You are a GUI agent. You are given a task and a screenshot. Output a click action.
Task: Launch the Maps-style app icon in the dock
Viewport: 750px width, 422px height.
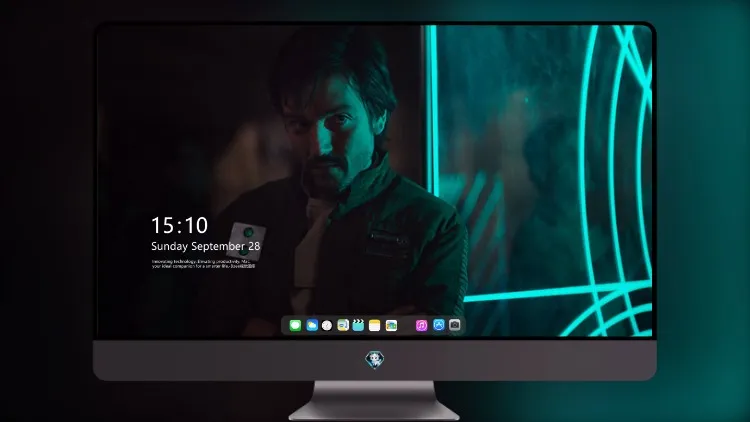(343, 325)
